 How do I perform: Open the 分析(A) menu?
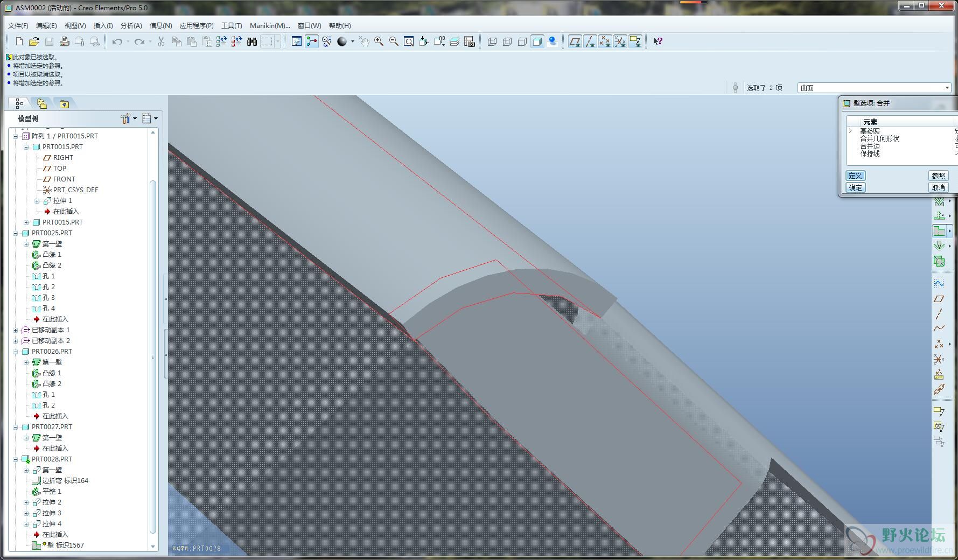131,25
